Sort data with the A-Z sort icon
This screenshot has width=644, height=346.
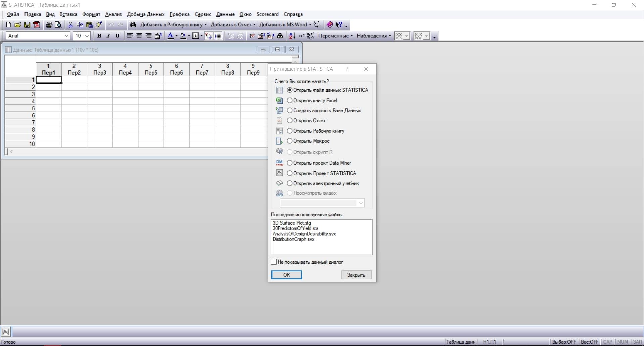292,36
